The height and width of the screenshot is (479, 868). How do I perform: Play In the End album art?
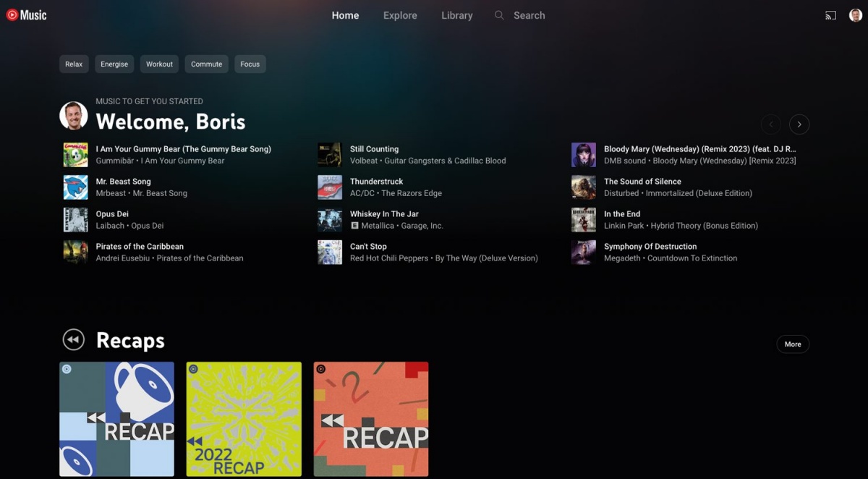coord(584,220)
